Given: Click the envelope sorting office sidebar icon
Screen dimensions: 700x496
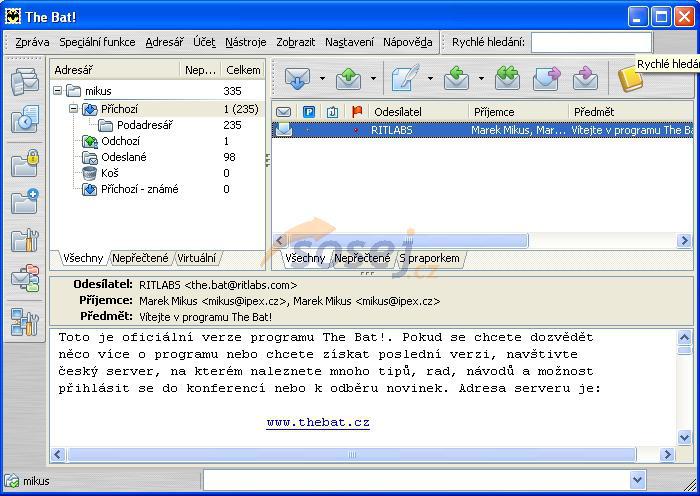Looking at the screenshot, I should click(25, 278).
